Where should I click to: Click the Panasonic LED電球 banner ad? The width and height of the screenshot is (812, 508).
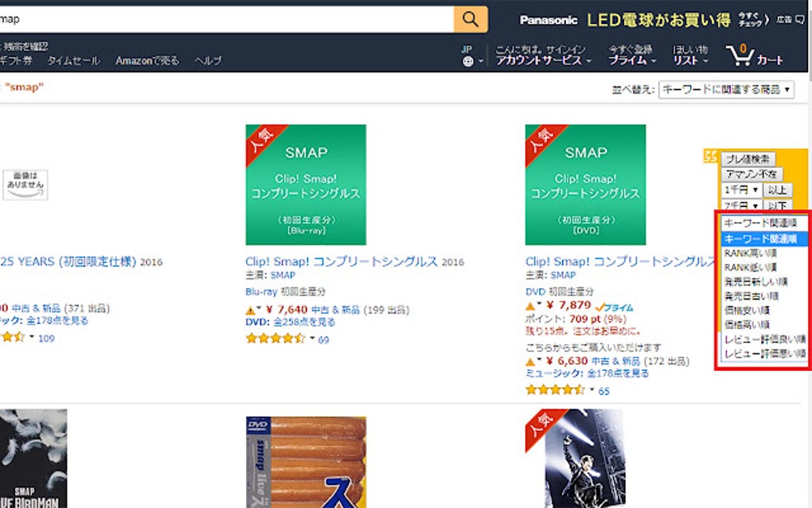[x=642, y=20]
